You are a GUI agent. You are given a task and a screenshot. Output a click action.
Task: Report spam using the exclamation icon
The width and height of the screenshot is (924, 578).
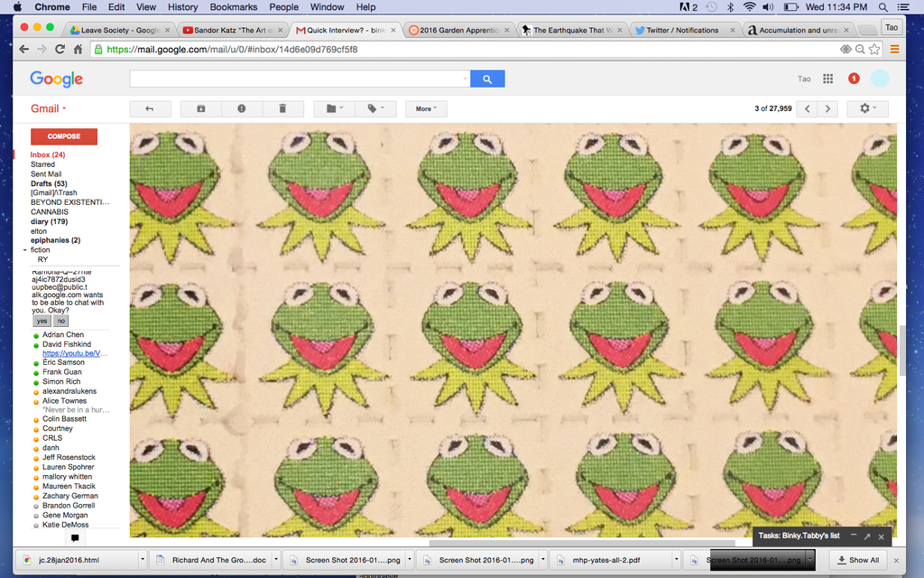pos(241,108)
